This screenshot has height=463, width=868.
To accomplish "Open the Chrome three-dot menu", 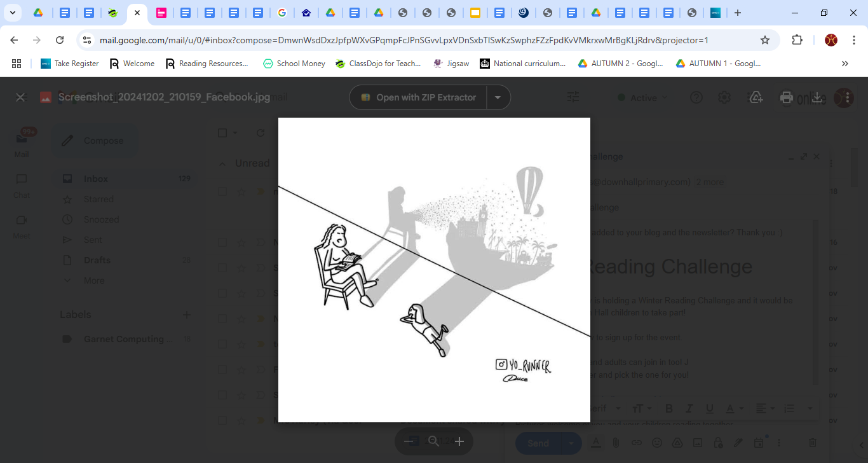I will tap(854, 40).
